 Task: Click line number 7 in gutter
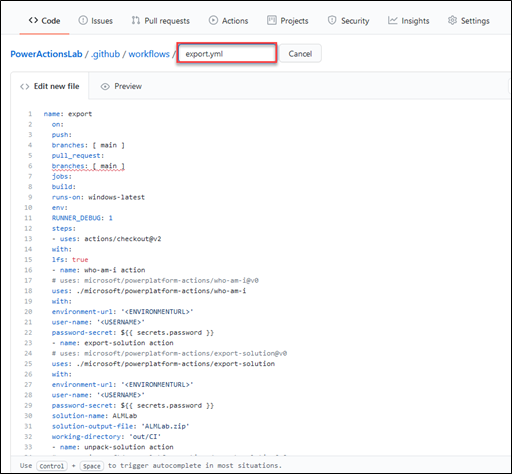point(30,176)
